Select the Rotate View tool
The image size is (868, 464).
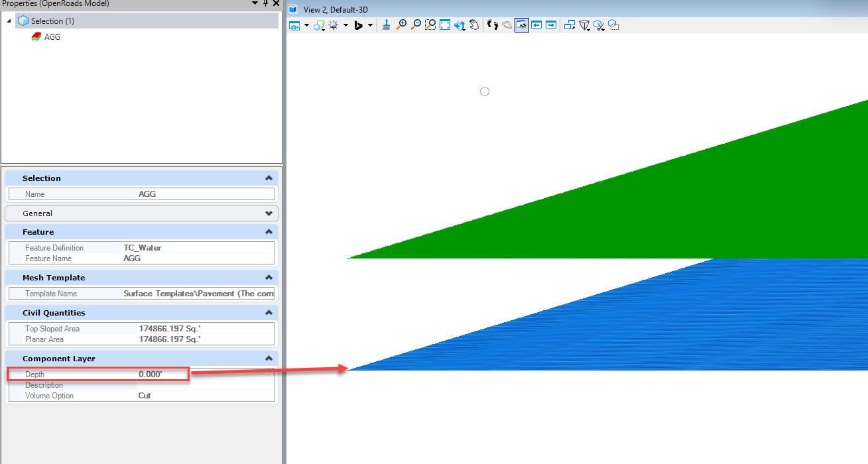coord(460,25)
